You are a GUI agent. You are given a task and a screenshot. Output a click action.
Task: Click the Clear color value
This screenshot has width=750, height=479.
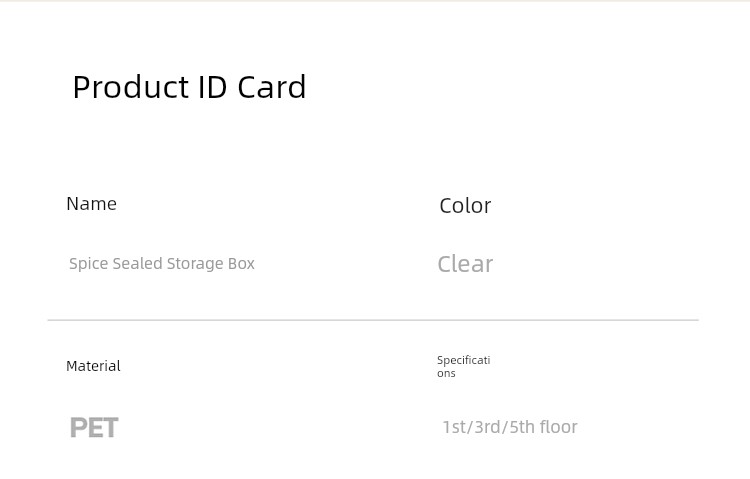click(465, 264)
